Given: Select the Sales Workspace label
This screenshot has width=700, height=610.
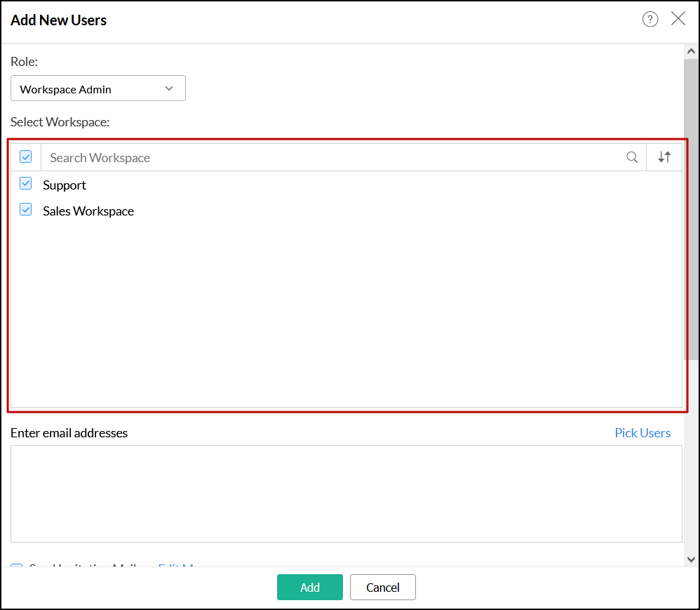Looking at the screenshot, I should pos(88,211).
